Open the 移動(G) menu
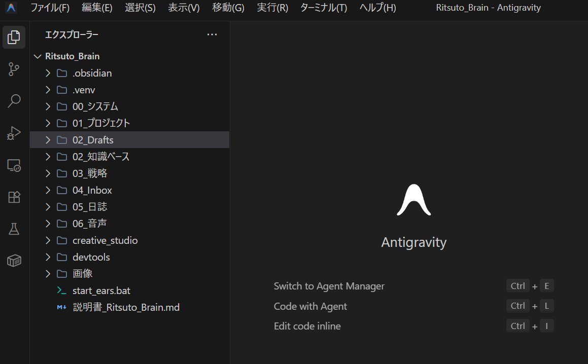588x364 pixels. tap(228, 8)
